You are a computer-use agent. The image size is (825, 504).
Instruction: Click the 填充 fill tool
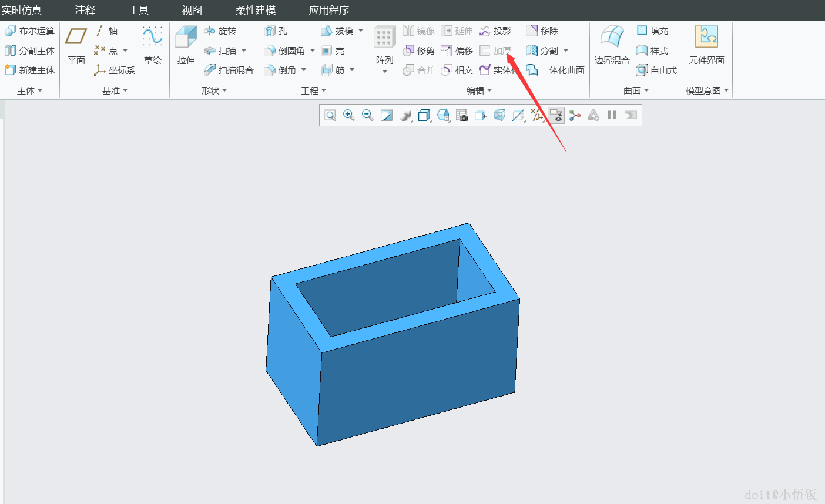pyautogui.click(x=652, y=31)
